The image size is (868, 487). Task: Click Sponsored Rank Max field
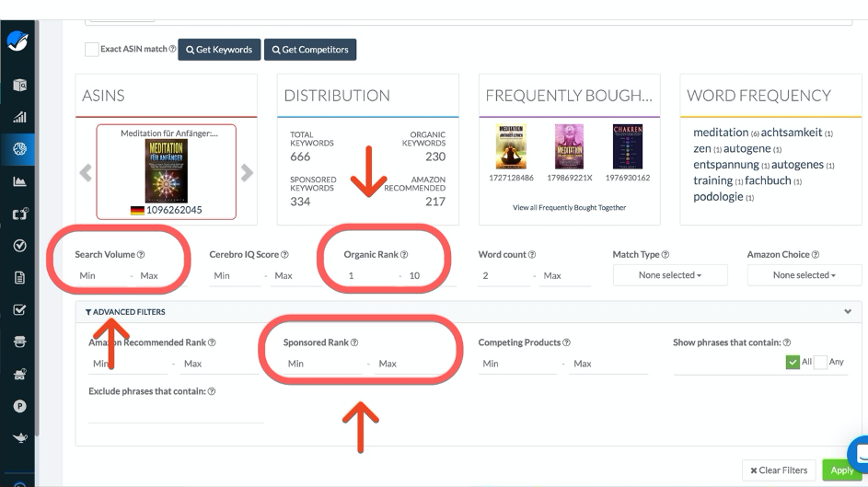tap(413, 364)
